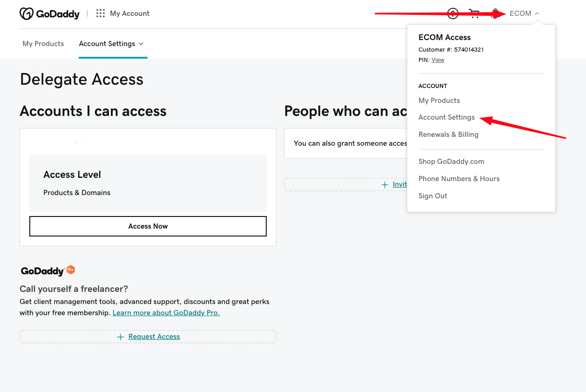Open Renewals & Billing menu item
The image size is (586, 392).
tap(448, 135)
